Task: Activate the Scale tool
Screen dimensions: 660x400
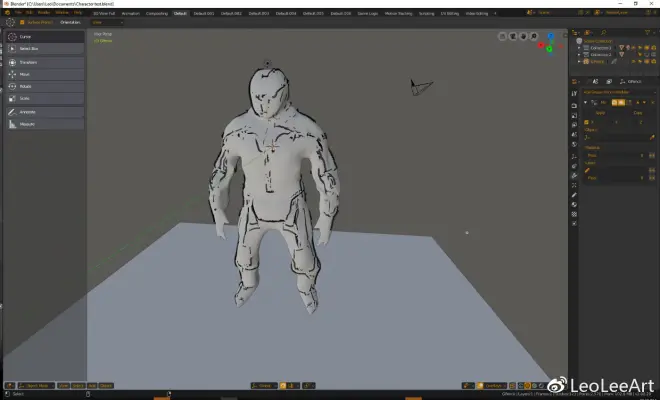Action: pos(45,98)
